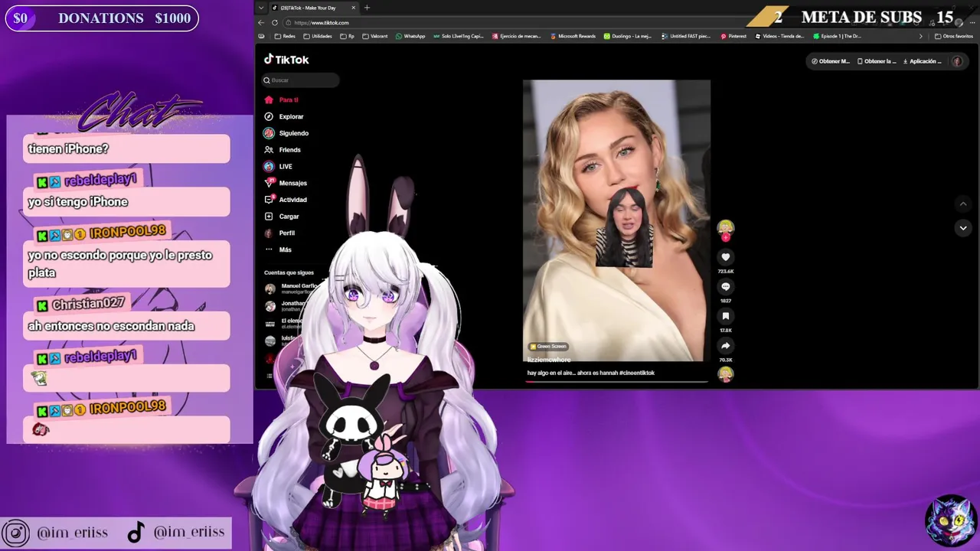Open the Ejercicio de mecan... bookmark
The image size is (980, 551).
click(x=517, y=36)
